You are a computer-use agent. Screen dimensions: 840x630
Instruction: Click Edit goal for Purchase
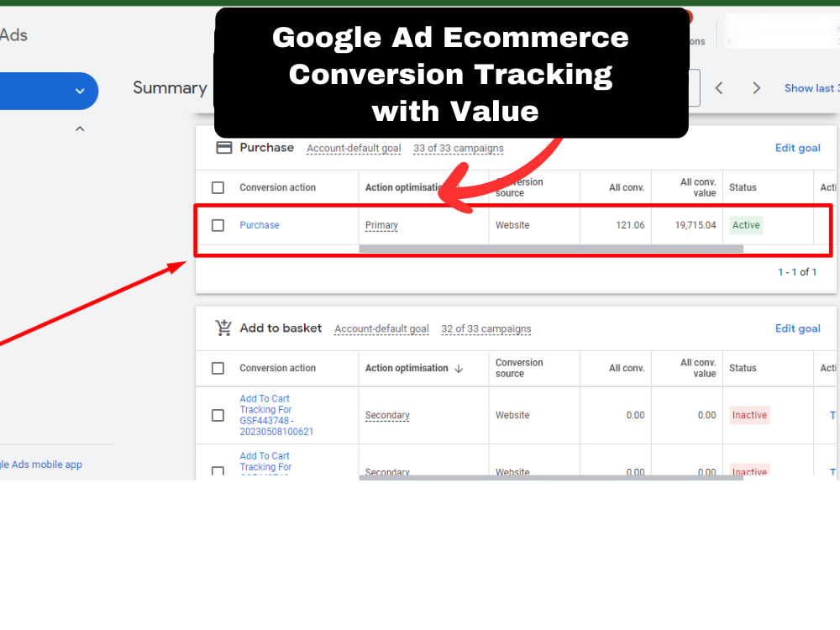797,148
